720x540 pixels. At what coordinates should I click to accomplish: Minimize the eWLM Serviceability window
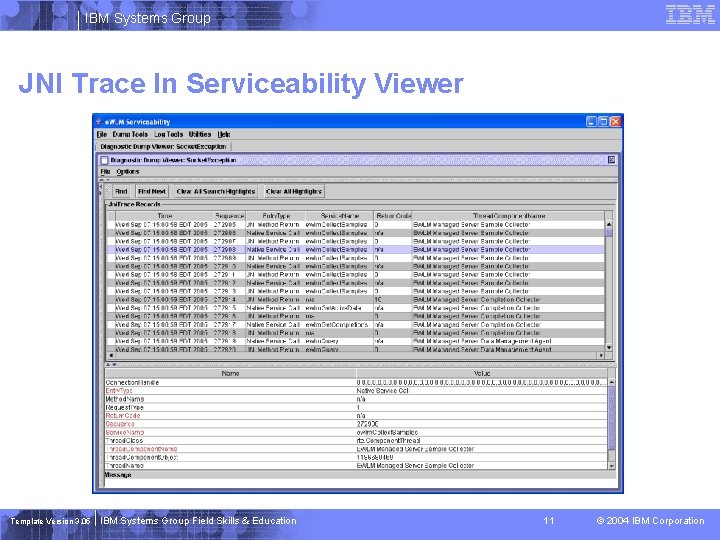point(591,122)
